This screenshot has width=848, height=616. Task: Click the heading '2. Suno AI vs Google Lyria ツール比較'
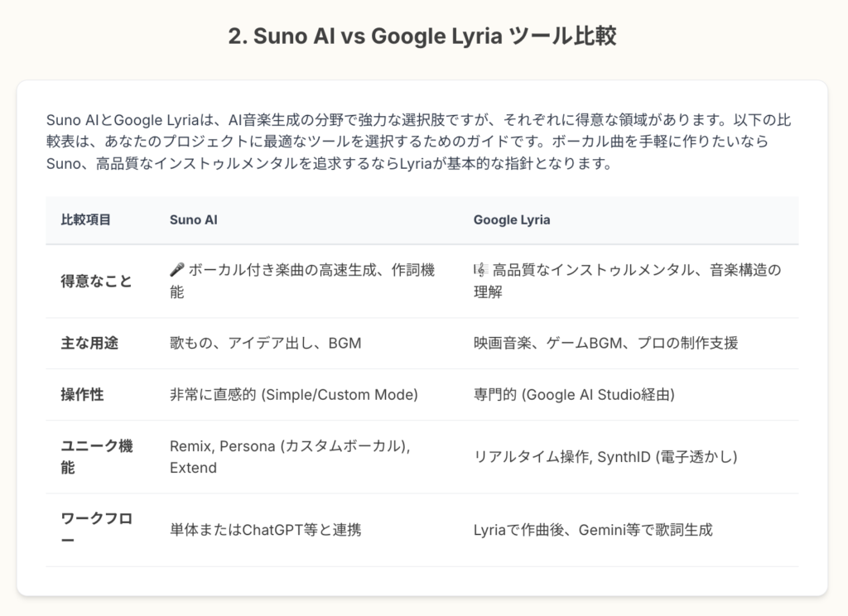(422, 36)
